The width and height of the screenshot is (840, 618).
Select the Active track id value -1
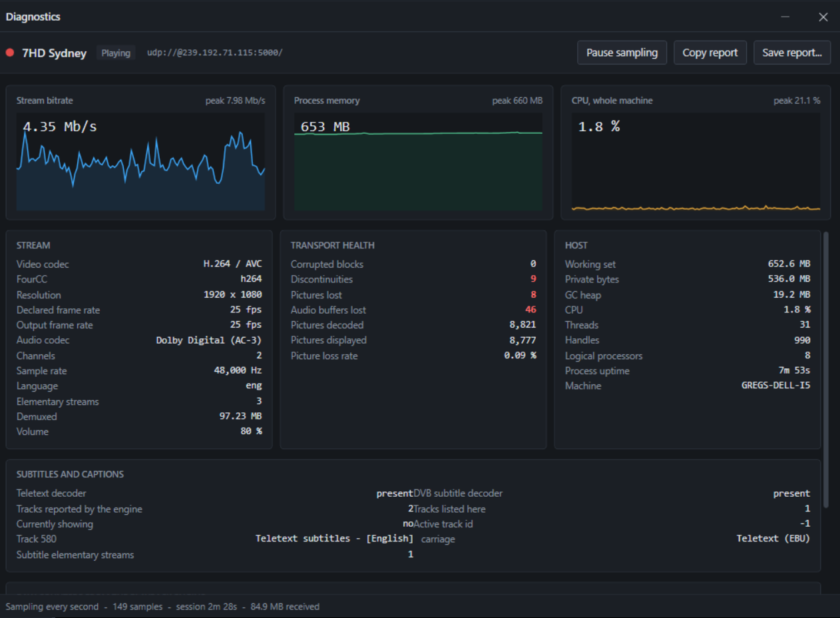(x=805, y=524)
